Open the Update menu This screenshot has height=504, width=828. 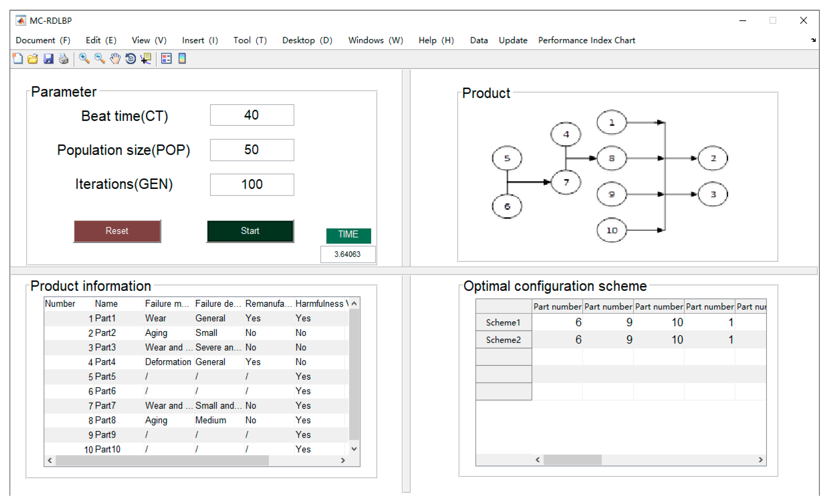(x=513, y=40)
